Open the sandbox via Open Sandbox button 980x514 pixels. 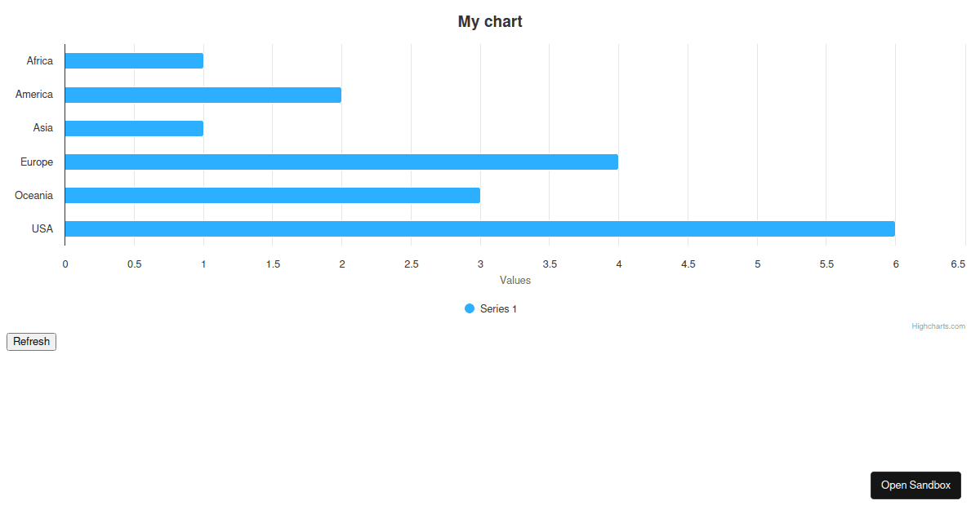[915, 485]
